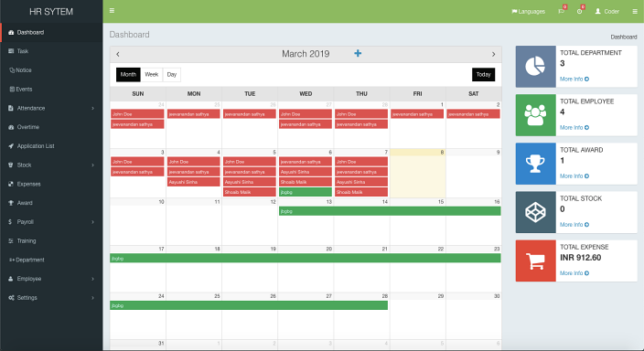Toggle the sidebar hamburger menu icon
Viewport: 644px width, 351px height.
(112, 11)
